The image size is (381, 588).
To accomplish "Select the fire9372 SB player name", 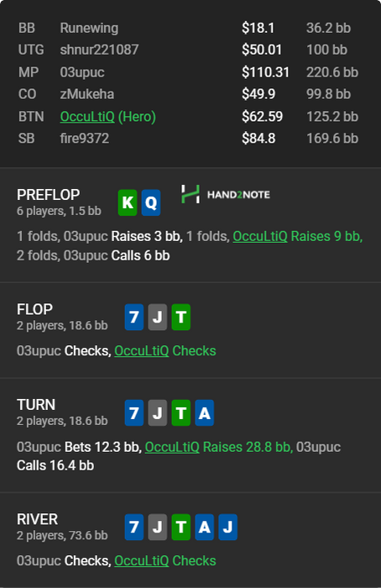I will [x=85, y=139].
